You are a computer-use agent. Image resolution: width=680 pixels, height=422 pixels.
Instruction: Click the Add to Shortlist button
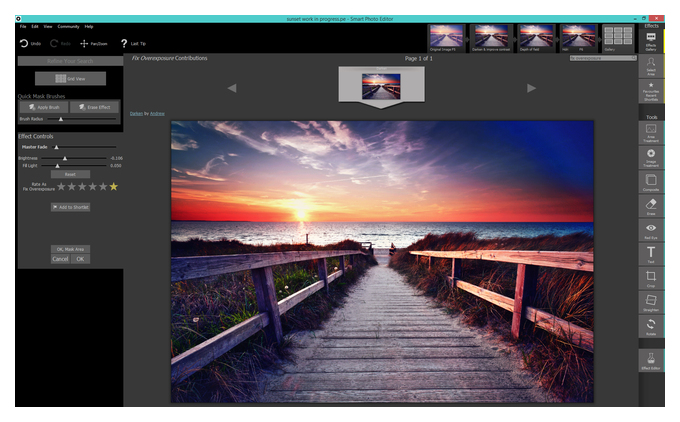(x=71, y=207)
